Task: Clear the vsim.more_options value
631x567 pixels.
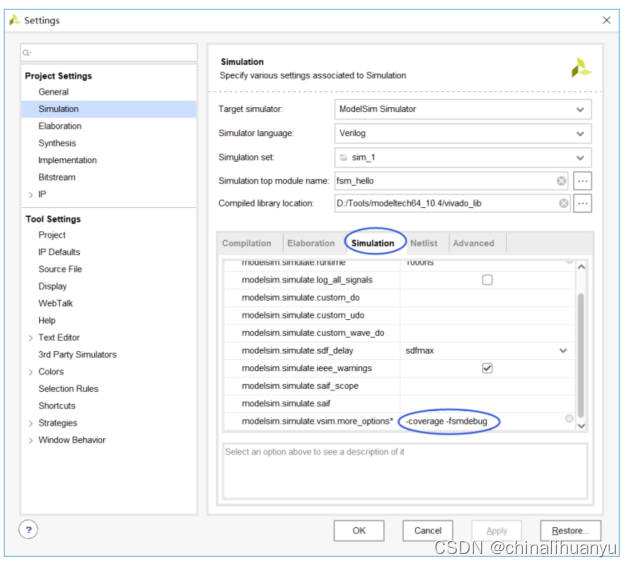Action: [x=569, y=419]
